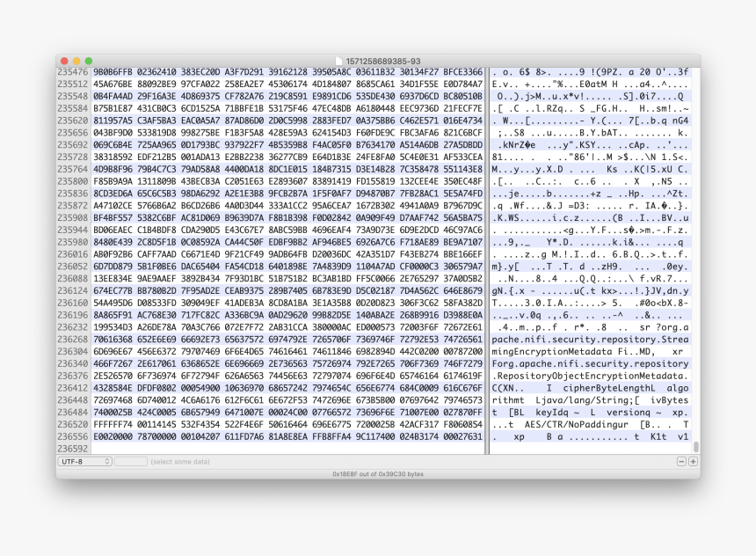
Task: Close the hex editor window with the red button
Action: click(x=64, y=62)
